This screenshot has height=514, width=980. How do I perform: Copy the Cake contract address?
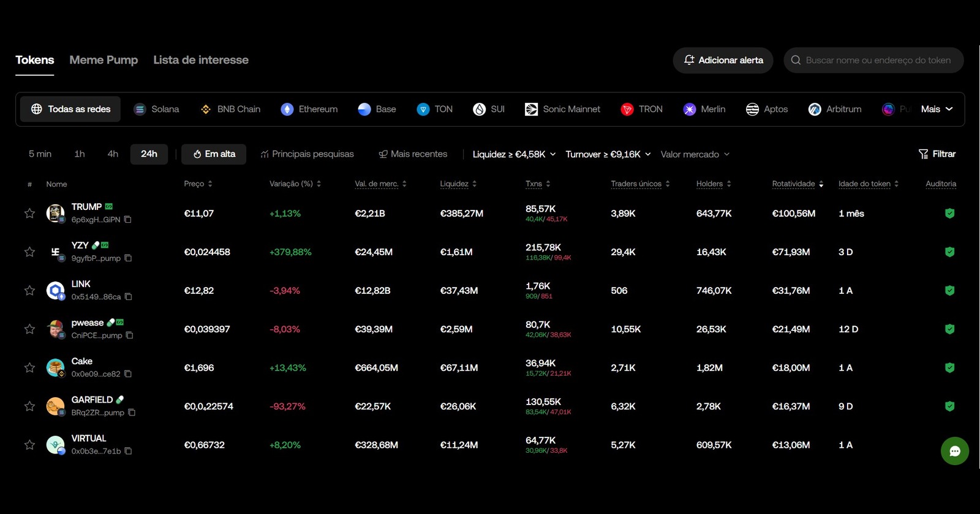click(128, 374)
